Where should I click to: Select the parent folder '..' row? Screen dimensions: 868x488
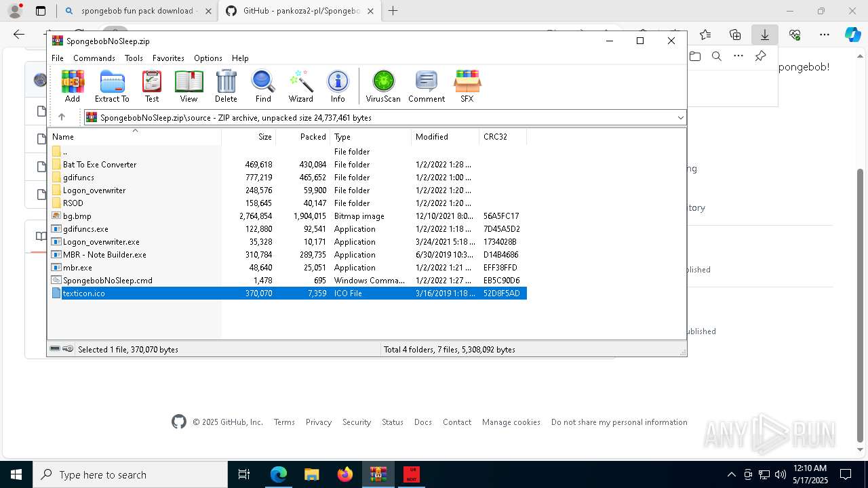click(287, 152)
